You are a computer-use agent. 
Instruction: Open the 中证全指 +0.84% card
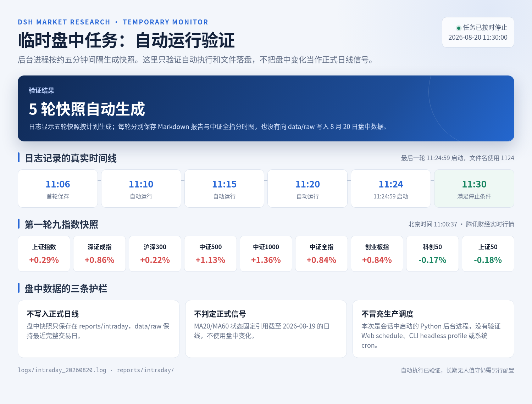click(x=321, y=254)
